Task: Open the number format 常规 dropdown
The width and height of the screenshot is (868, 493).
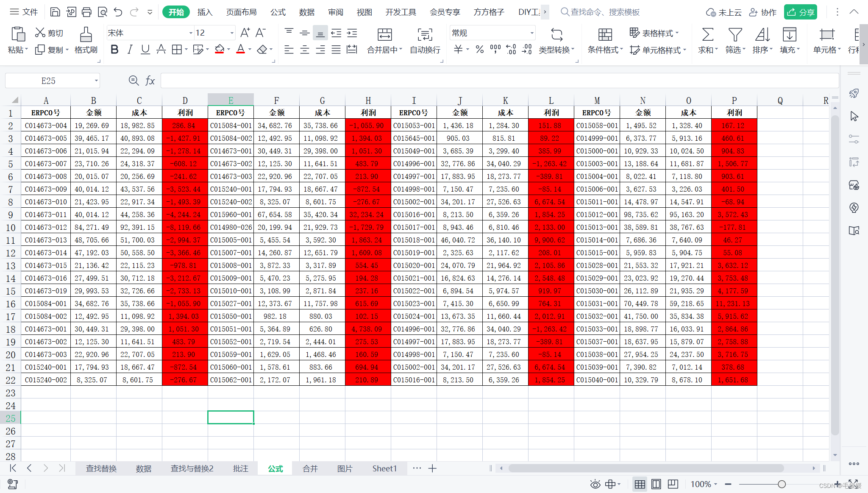Action: click(x=531, y=33)
